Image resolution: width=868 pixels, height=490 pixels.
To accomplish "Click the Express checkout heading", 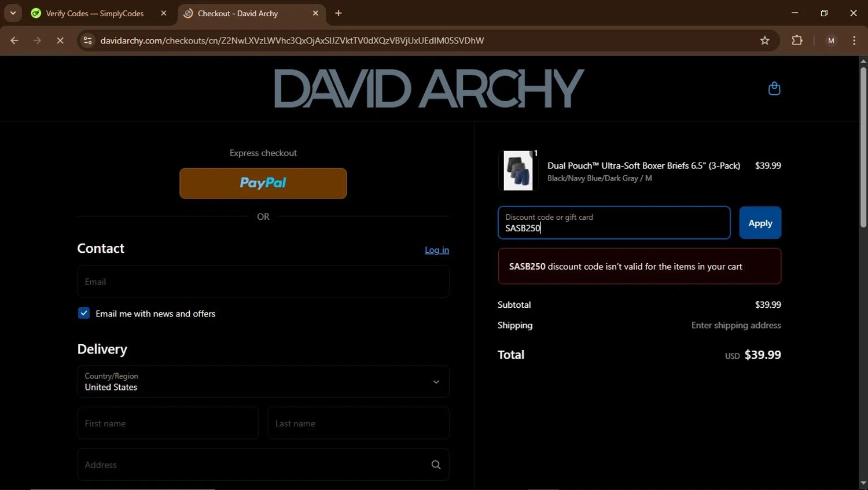I will point(263,153).
